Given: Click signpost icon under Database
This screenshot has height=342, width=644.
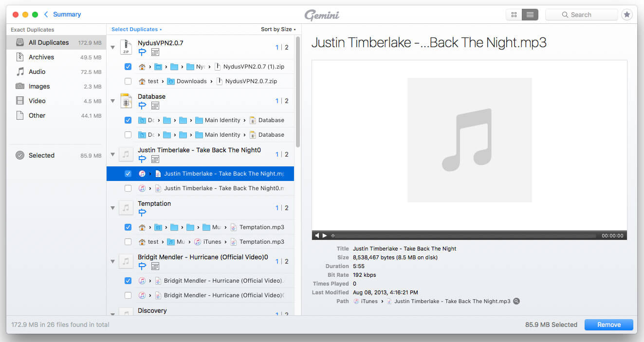Looking at the screenshot, I should tap(142, 106).
